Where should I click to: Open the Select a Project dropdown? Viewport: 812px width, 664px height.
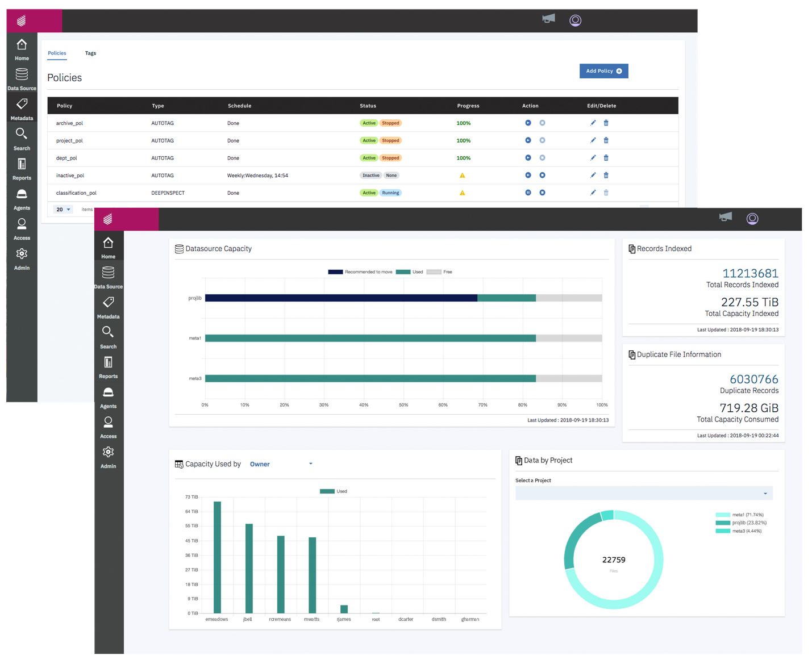click(644, 493)
